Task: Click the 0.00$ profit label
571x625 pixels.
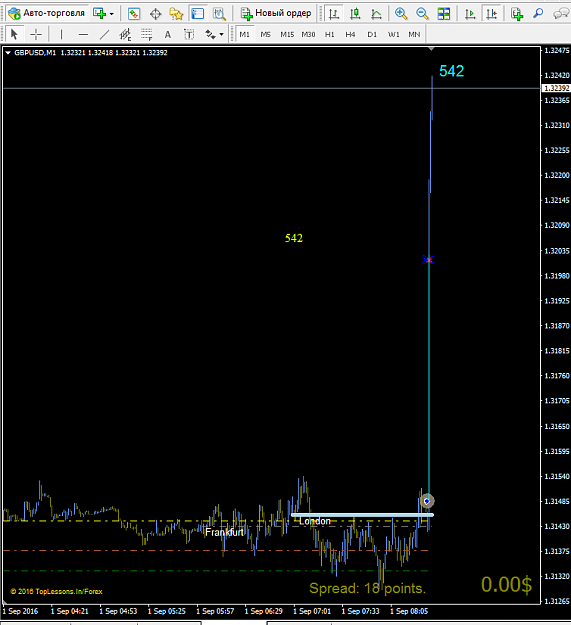Action: pyautogui.click(x=506, y=585)
